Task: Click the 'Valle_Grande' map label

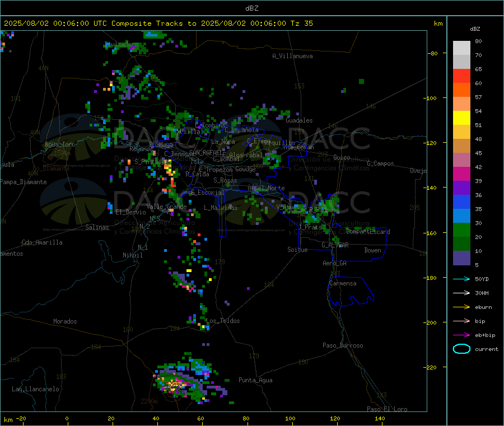Action: (166, 206)
